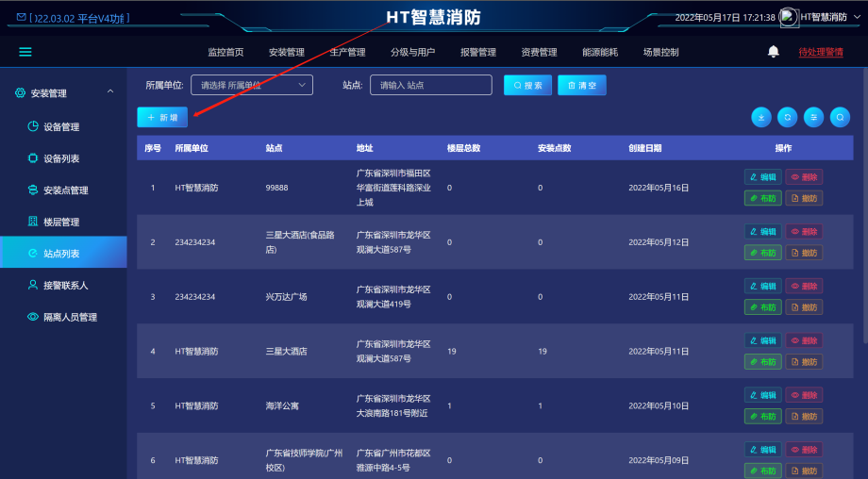Edit the 兴万达广场 row
Viewport: 868px width, 479px height.
[763, 286]
